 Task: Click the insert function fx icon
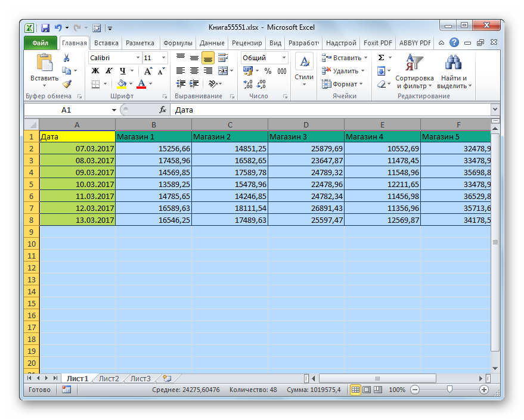tap(163, 110)
